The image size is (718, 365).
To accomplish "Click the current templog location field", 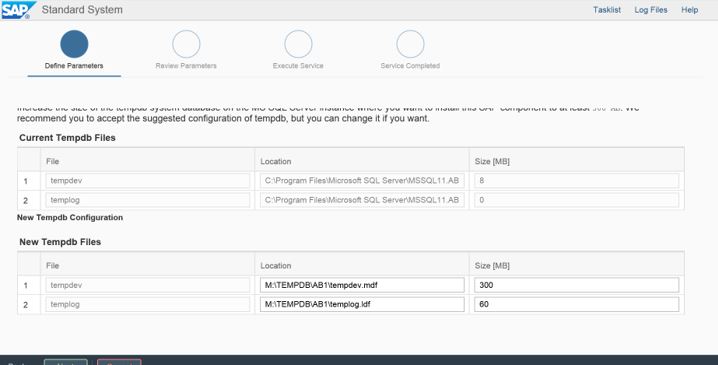I will click(x=362, y=200).
